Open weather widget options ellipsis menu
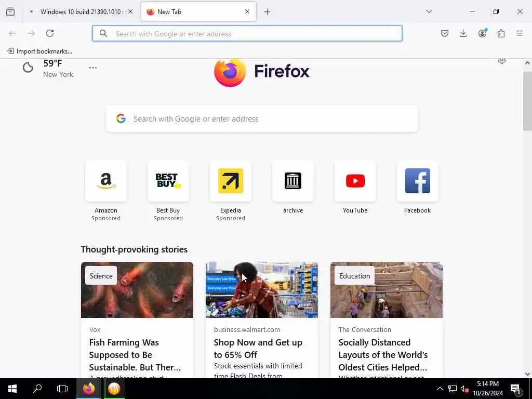This screenshot has width=532, height=399. coord(93,68)
